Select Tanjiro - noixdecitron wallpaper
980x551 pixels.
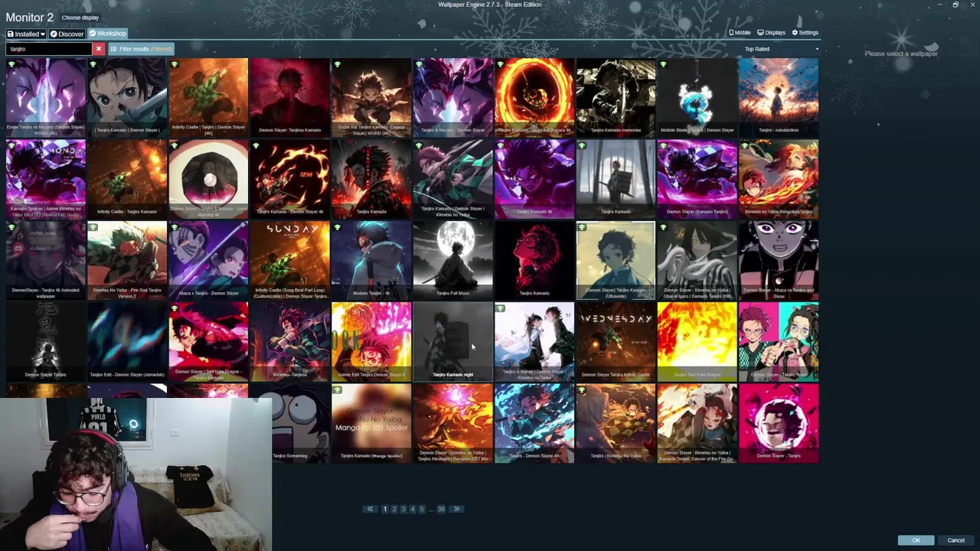(779, 98)
